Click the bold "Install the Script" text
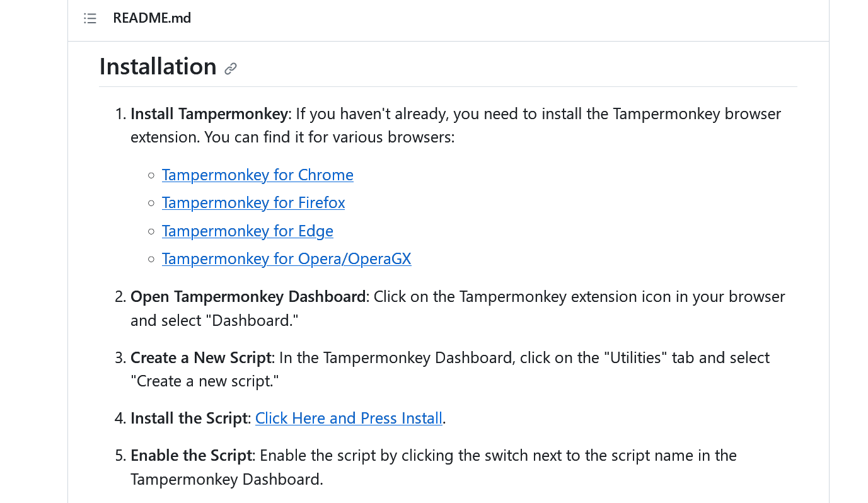The width and height of the screenshot is (868, 503). pos(188,418)
